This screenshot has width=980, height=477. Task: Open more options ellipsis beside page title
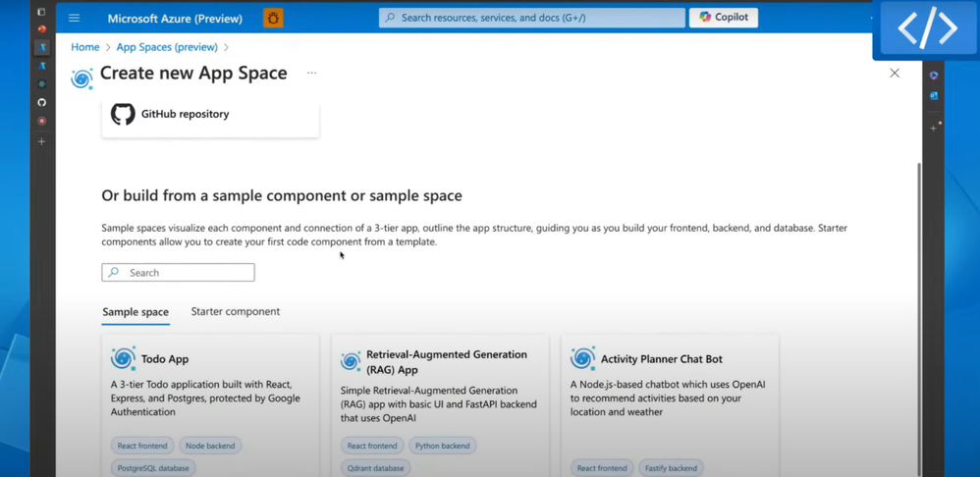[x=311, y=74]
